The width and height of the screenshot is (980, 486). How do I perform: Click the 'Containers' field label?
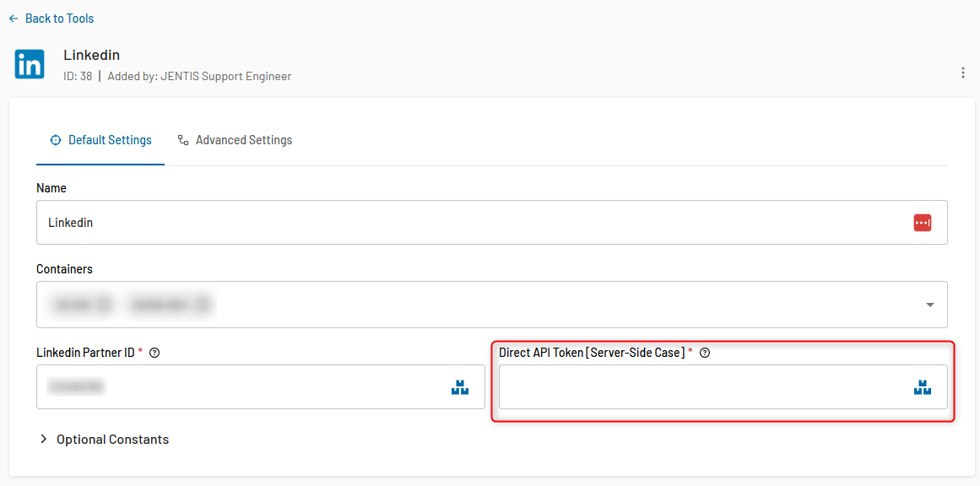pyautogui.click(x=65, y=269)
